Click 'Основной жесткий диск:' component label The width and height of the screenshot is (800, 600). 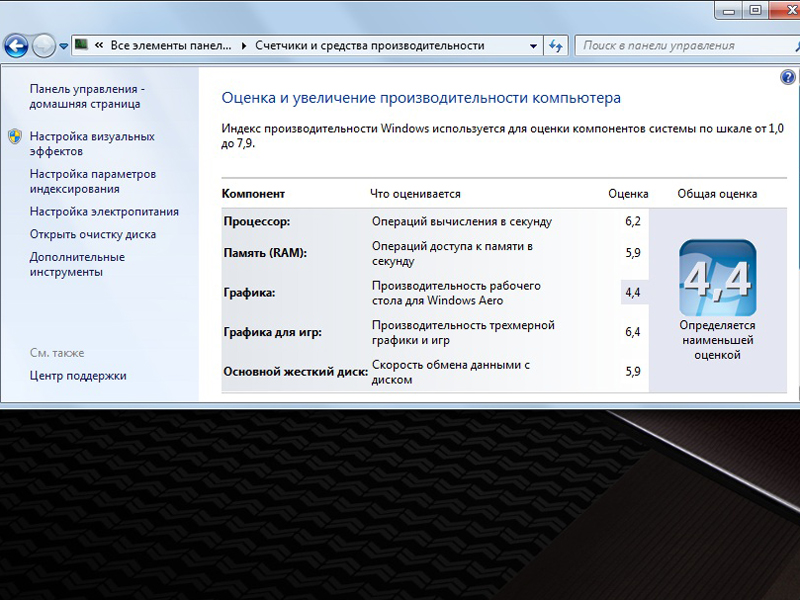tap(295, 372)
